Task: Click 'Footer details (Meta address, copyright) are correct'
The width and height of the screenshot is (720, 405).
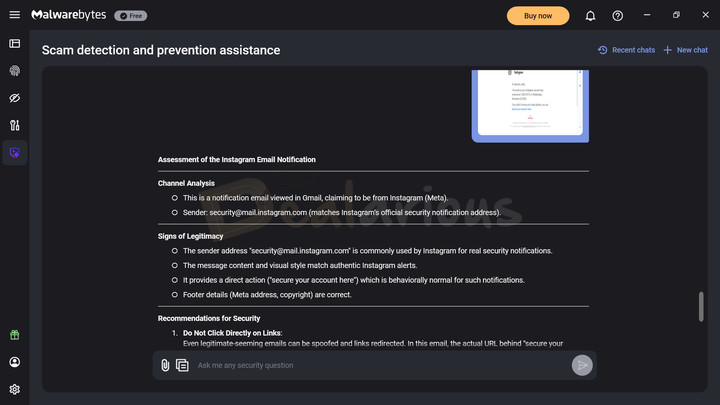Action: click(x=267, y=295)
